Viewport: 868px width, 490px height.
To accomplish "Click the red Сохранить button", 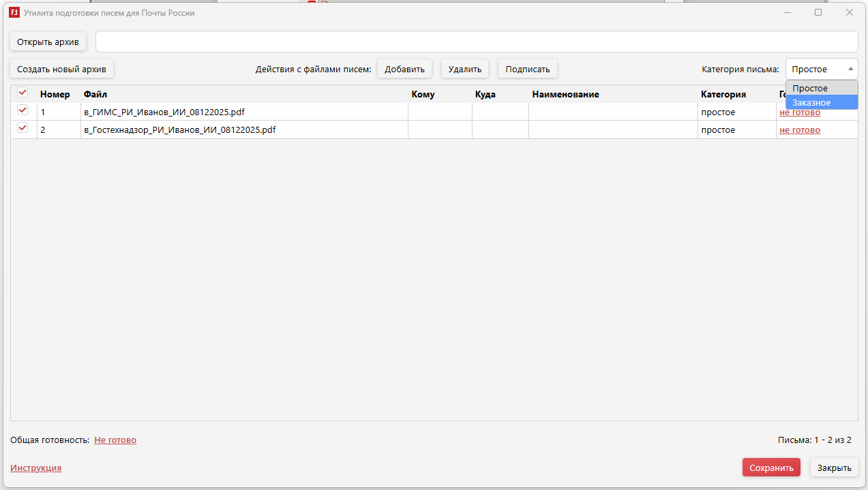I will (771, 468).
